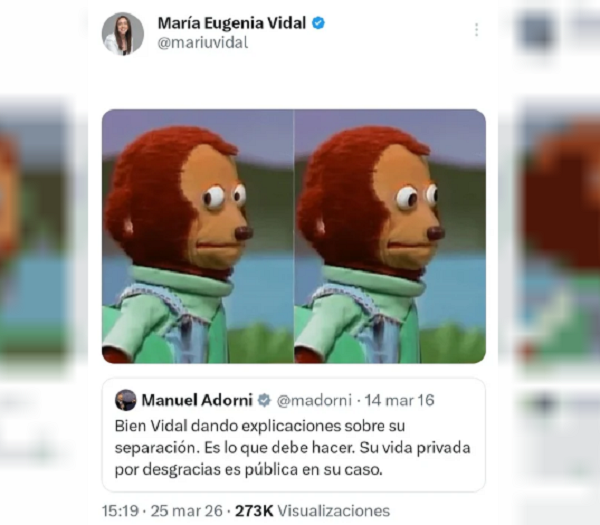Click the verified badge next to Manuel Adorni
The width and height of the screenshot is (600, 525).
tap(264, 400)
